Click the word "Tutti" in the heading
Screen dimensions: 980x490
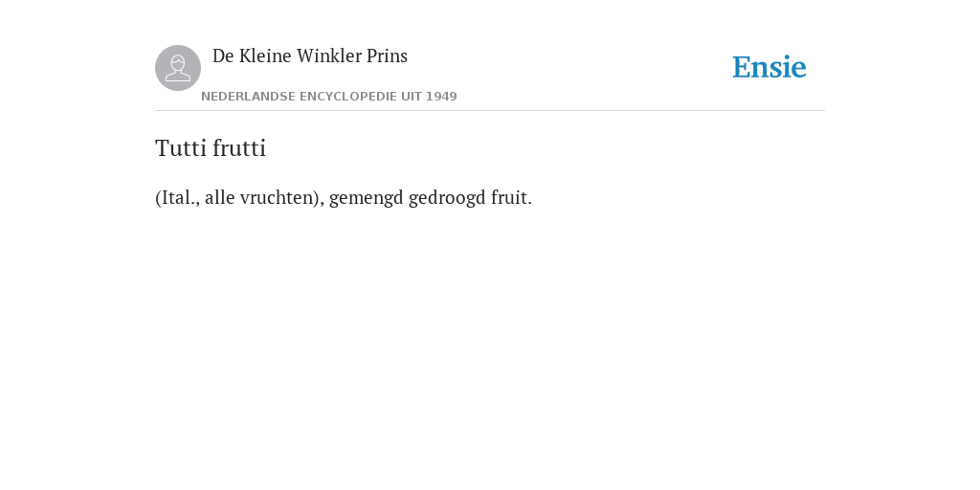[x=181, y=148]
